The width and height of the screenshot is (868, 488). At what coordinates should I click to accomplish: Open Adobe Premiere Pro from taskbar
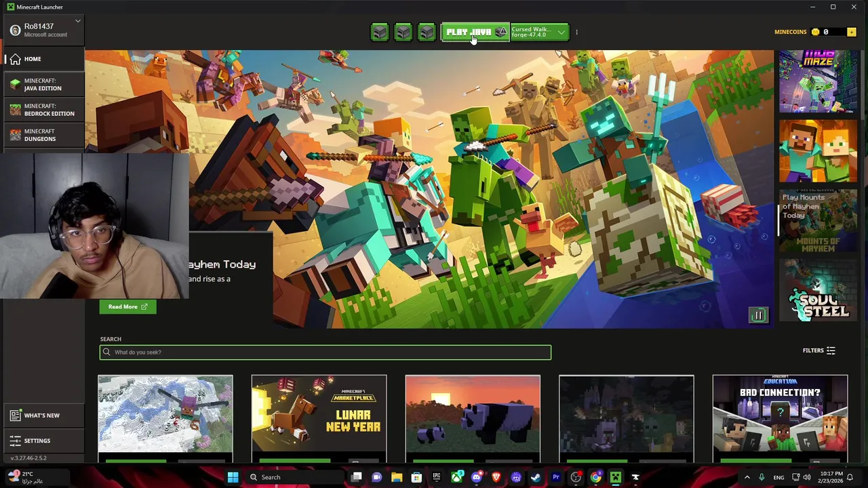pos(556,477)
